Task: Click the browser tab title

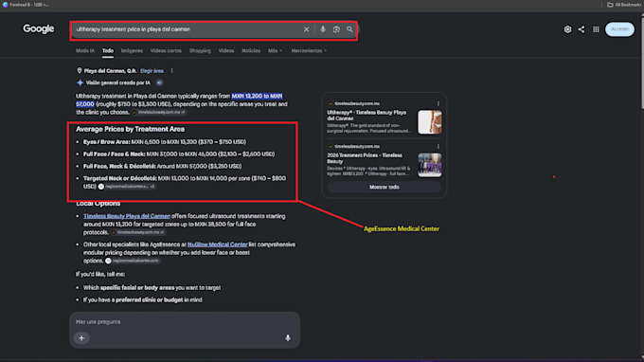Action: coord(28,5)
